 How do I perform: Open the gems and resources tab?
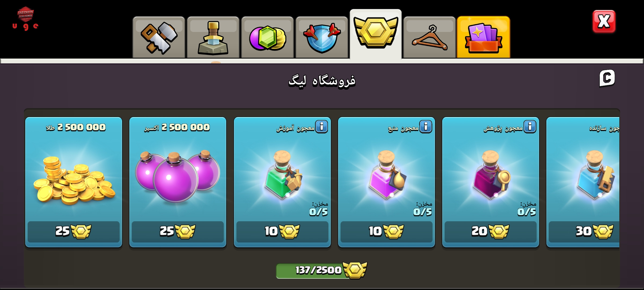point(267,38)
